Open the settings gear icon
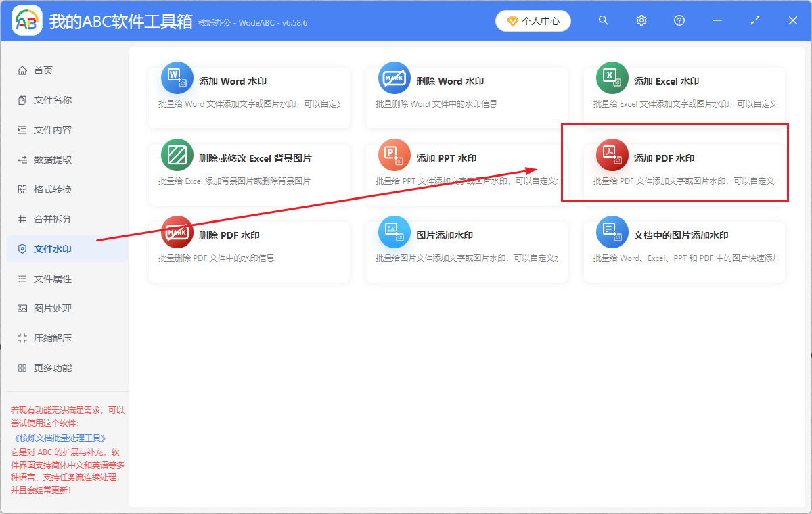 [641, 20]
